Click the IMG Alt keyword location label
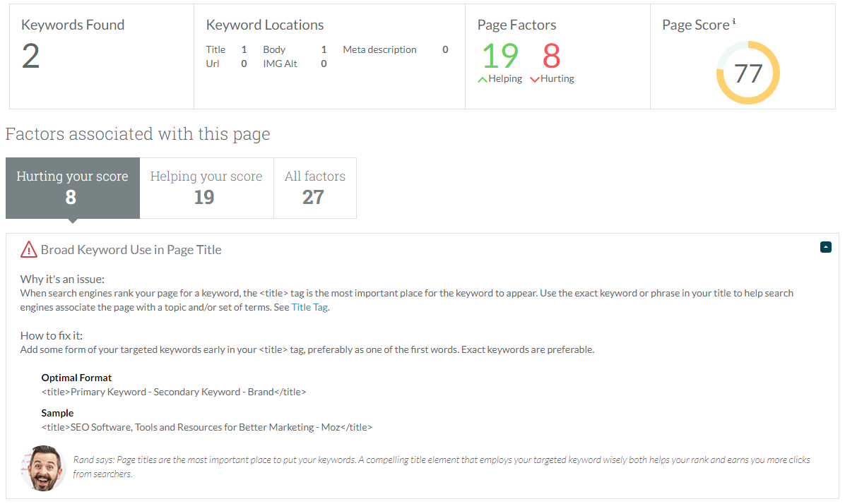This screenshot has width=845, height=504. coord(280,64)
